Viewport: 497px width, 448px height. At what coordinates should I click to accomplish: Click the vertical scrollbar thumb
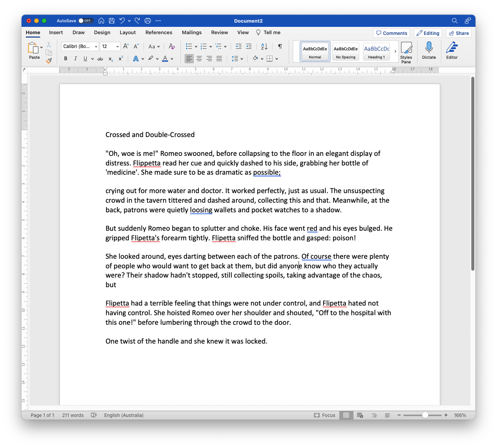coord(473,174)
